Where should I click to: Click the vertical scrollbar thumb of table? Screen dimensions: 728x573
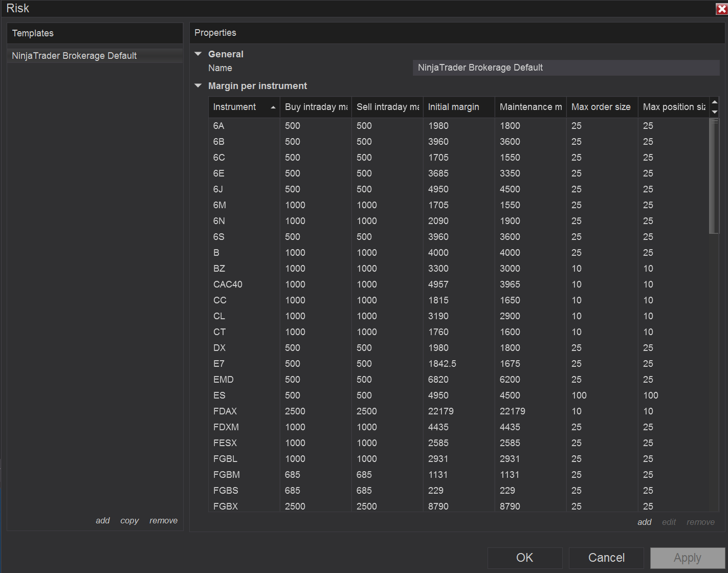click(x=715, y=176)
